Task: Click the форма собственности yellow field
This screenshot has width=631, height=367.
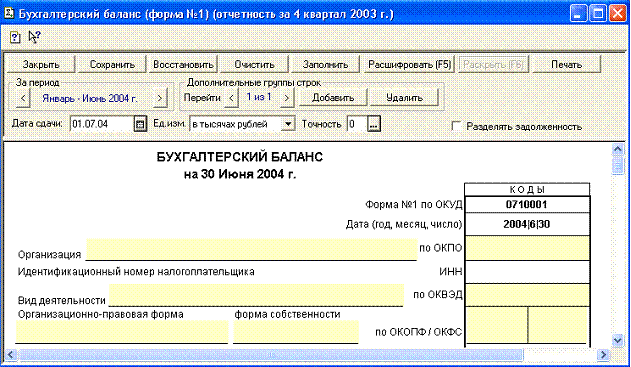Action: tap(296, 332)
